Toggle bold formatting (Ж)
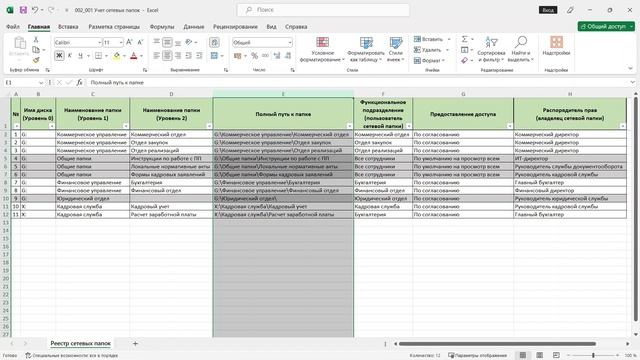The image size is (640, 360). coord(59,56)
